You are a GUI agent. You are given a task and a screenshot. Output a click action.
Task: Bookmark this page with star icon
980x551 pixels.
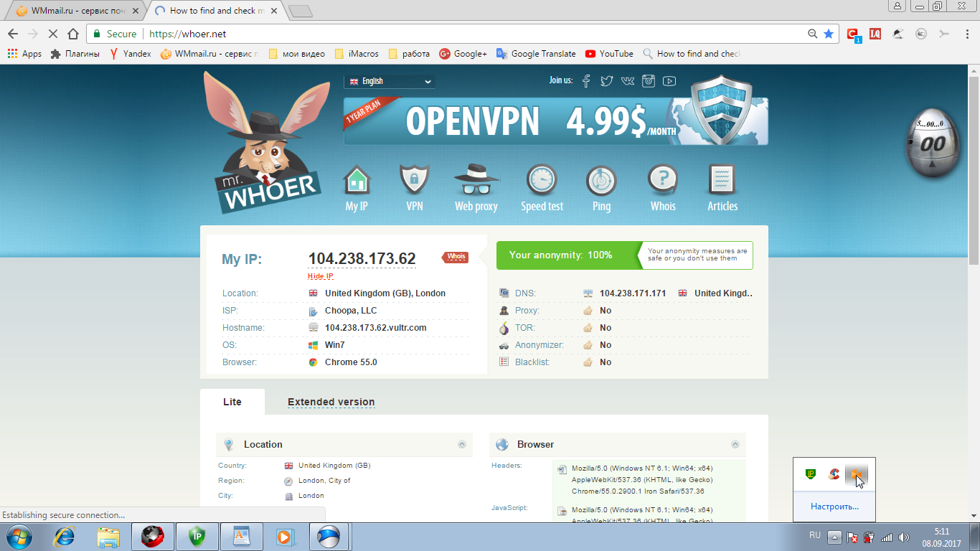829,34
